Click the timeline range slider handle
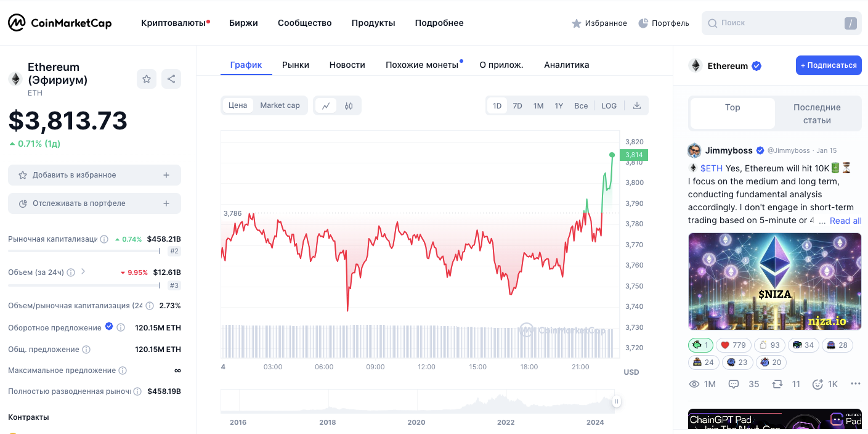The height and width of the screenshot is (434, 868). (x=616, y=402)
